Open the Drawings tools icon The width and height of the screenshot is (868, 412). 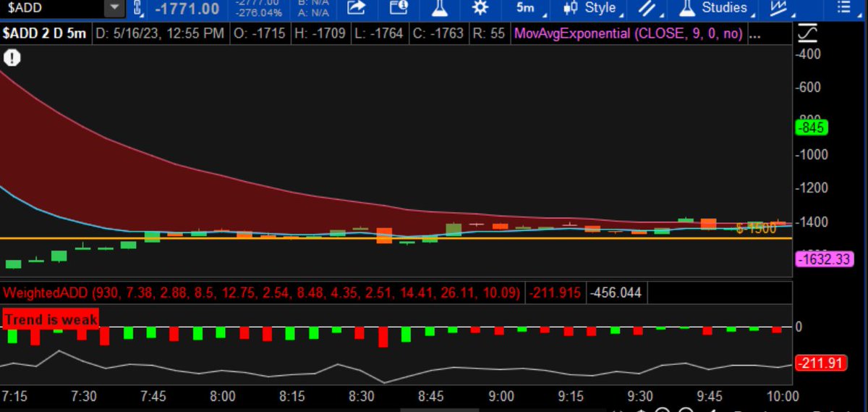649,9
